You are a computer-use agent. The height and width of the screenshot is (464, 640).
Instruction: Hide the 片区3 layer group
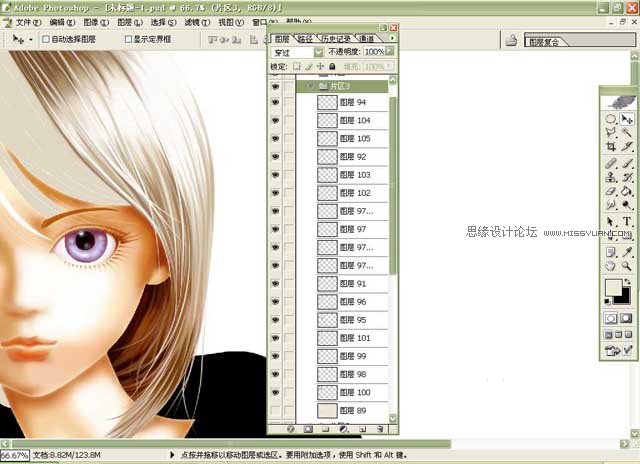coord(276,86)
